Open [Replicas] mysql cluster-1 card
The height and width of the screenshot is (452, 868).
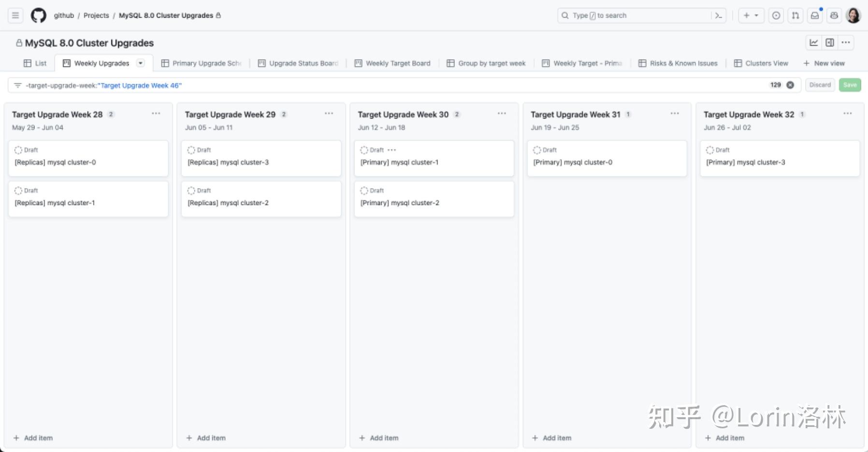click(x=88, y=199)
